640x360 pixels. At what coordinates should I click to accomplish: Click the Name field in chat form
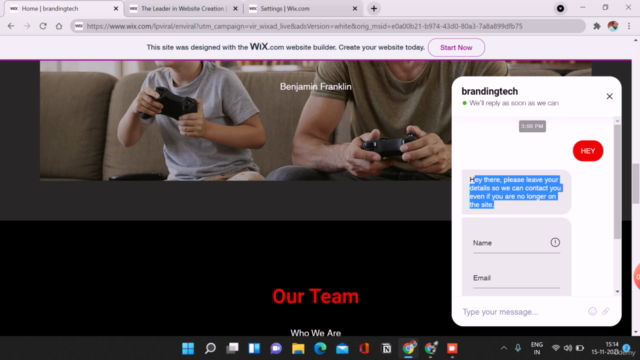pos(516,243)
